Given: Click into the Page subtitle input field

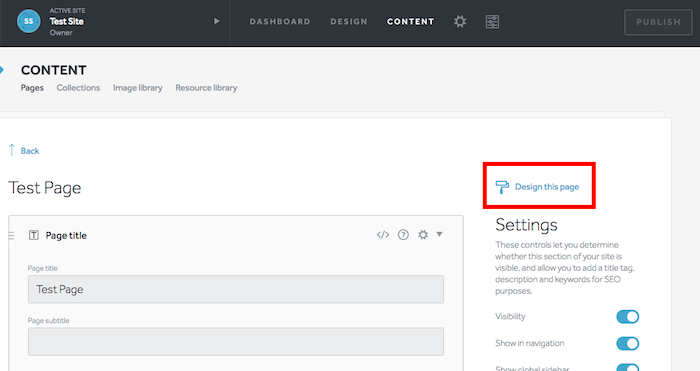Looking at the screenshot, I should click(236, 342).
